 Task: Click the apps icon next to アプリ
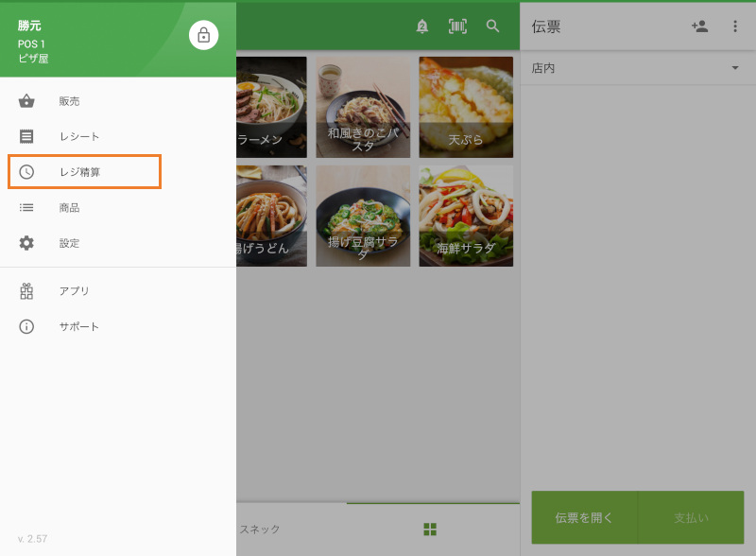(x=26, y=291)
